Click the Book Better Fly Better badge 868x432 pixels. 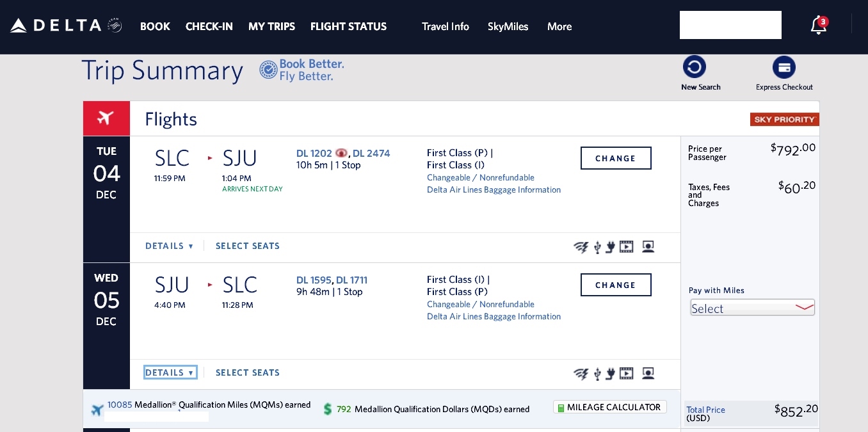point(301,70)
